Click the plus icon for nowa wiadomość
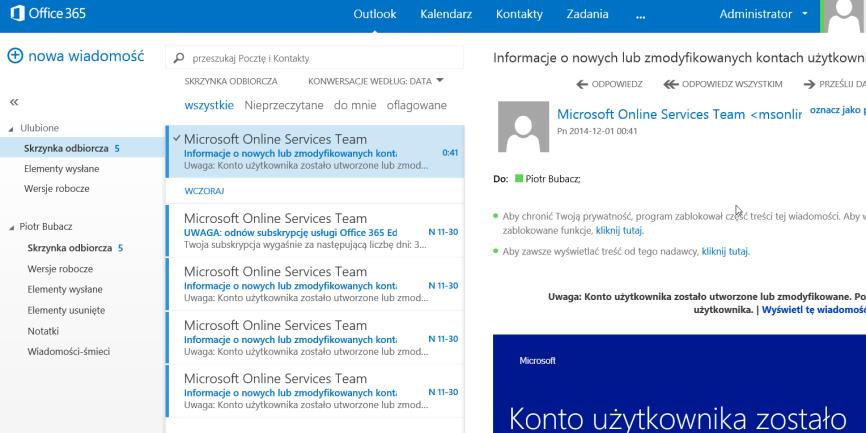The image size is (866, 433). [15, 56]
